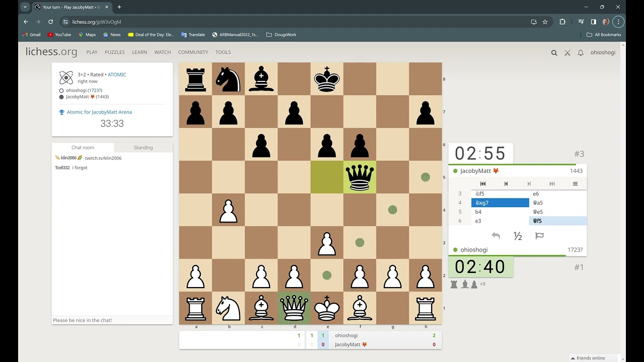
Task: Bookmark this page star icon
Action: point(545,22)
